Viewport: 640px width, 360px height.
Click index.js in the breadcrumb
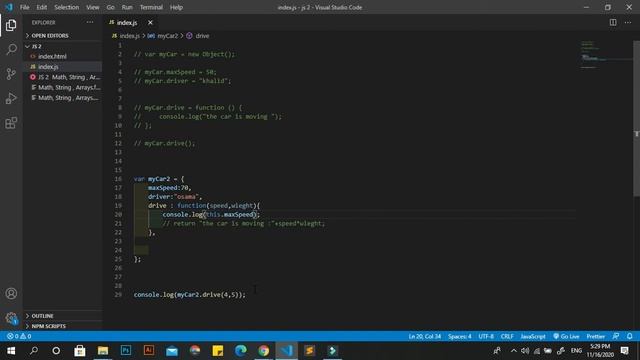tap(129, 36)
